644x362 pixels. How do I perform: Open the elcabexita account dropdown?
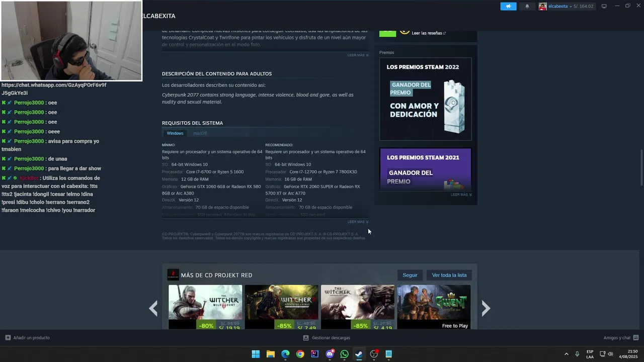(560, 7)
